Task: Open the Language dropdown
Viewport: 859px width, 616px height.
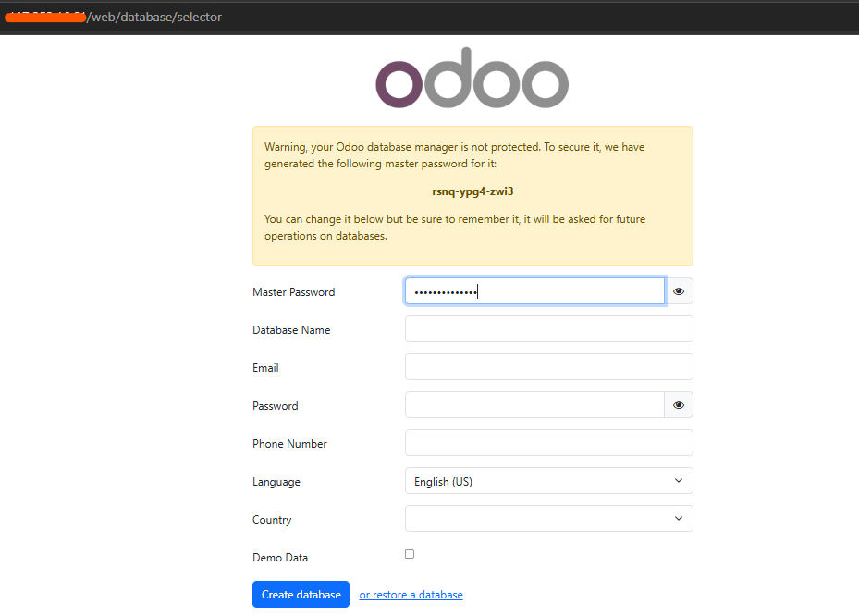Action: click(549, 481)
